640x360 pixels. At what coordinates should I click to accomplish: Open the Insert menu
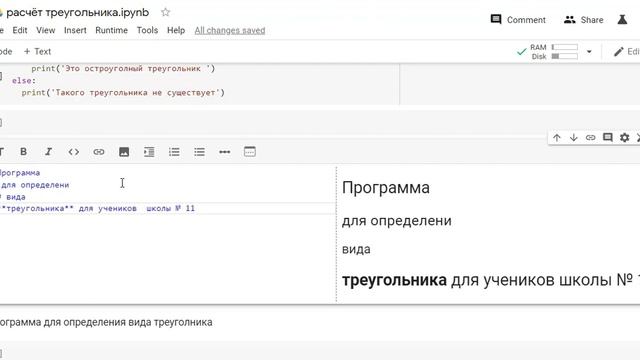(75, 30)
